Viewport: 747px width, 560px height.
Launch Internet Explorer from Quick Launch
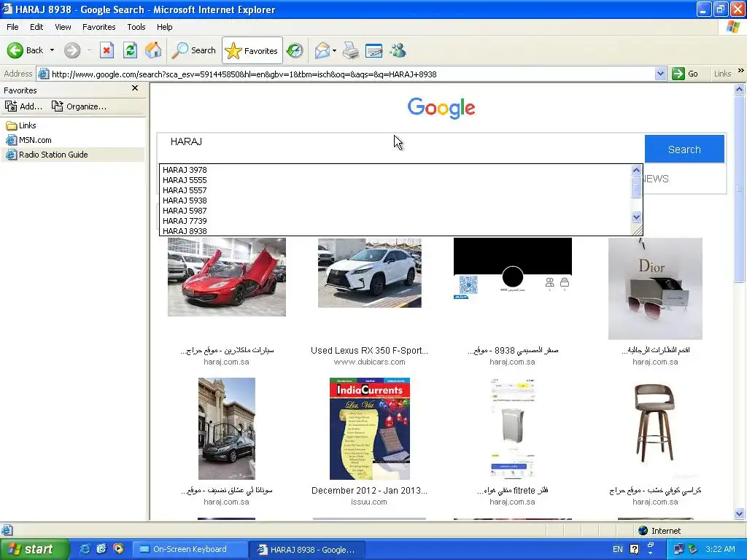[x=85, y=549]
